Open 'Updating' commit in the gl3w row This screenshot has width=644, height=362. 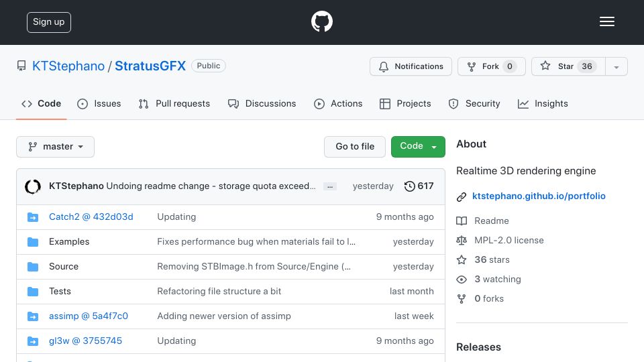point(176,341)
